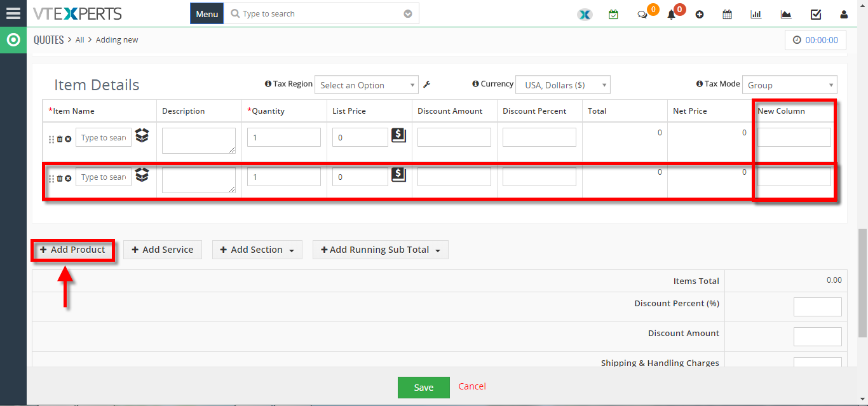
Task: Open the bar chart reports icon
Action: 756,14
